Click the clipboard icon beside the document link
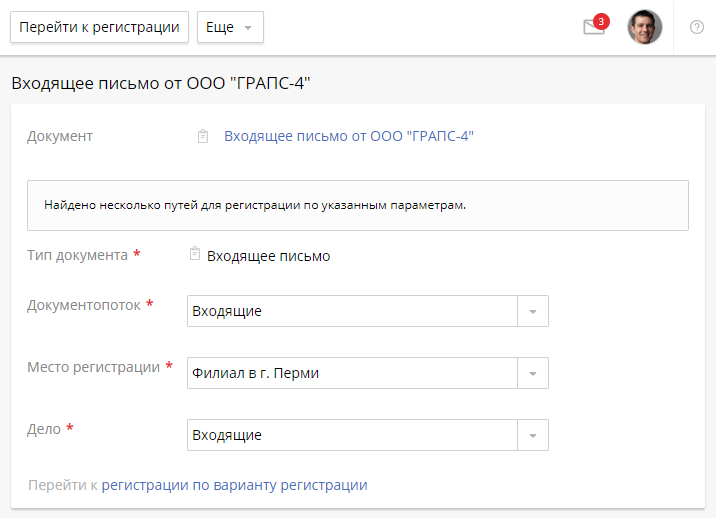This screenshot has height=518, width=716. [203, 137]
